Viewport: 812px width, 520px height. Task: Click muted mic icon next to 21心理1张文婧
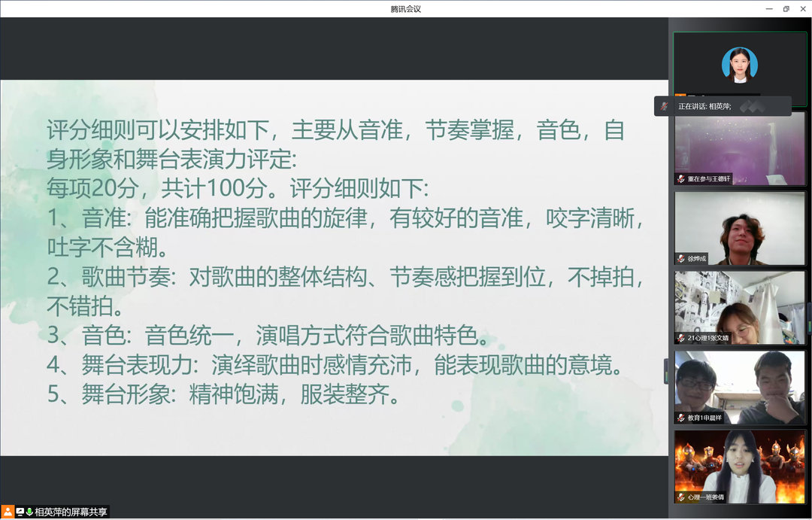coord(681,338)
